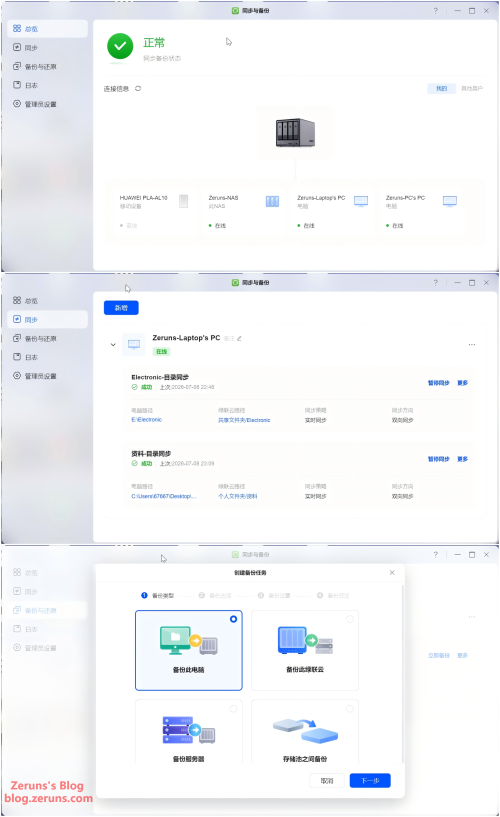Open 更多 menu for Electronic-目录同步 task
The image size is (500, 817).
coord(462,383)
